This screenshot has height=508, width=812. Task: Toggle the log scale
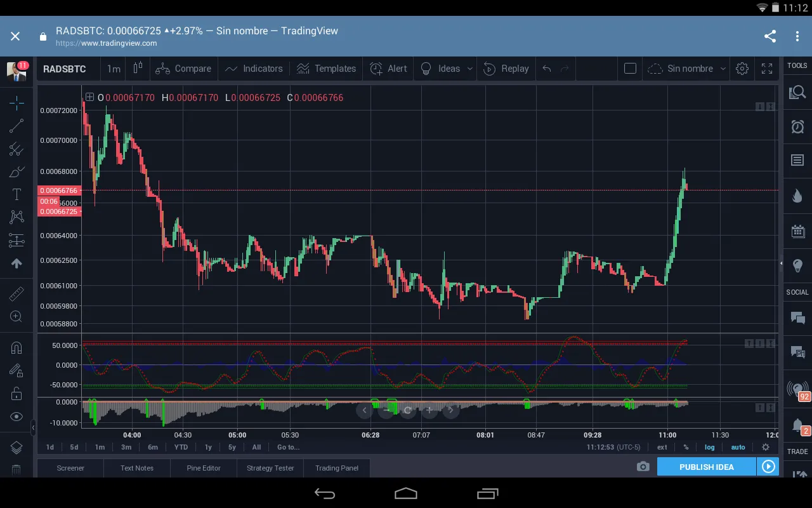(710, 447)
